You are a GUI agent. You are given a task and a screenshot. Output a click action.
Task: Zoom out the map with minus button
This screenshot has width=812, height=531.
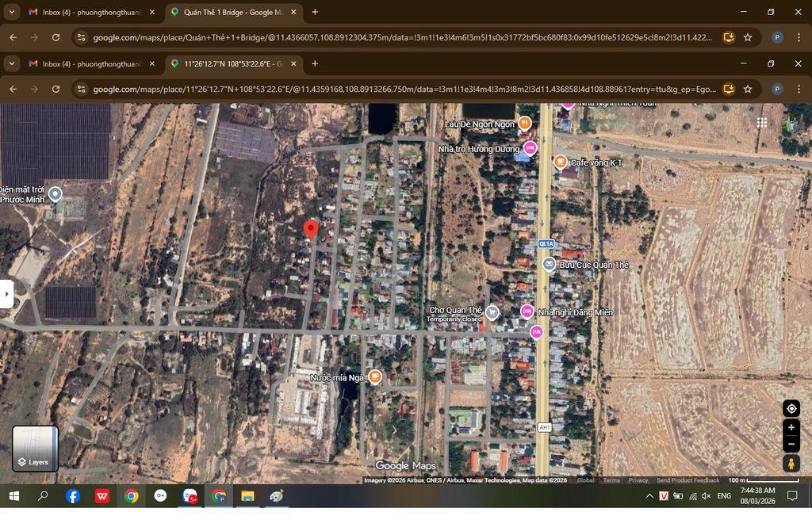coord(791,444)
